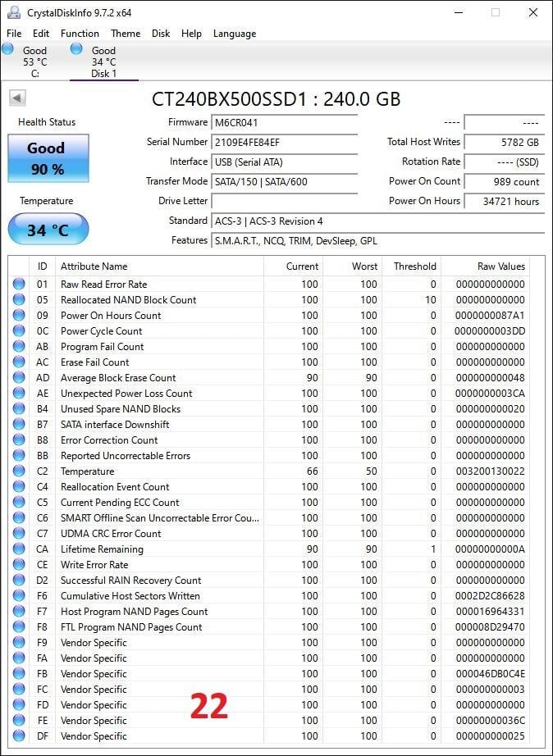Screen dimensions: 553x756
Task: Click the status icon for Write Error Rate
Action: click(19, 565)
